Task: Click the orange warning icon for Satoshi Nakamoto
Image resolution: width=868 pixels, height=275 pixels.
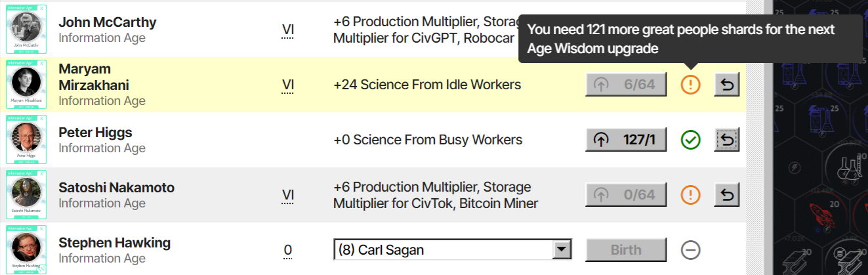Action: (x=690, y=195)
